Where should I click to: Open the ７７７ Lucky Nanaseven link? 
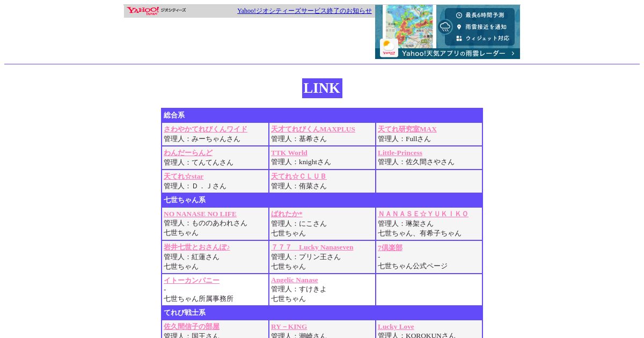(312, 247)
